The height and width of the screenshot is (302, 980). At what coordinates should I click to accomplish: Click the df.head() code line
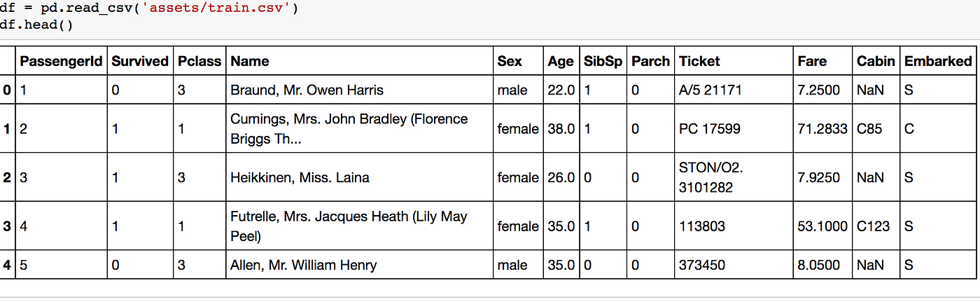click(36, 25)
